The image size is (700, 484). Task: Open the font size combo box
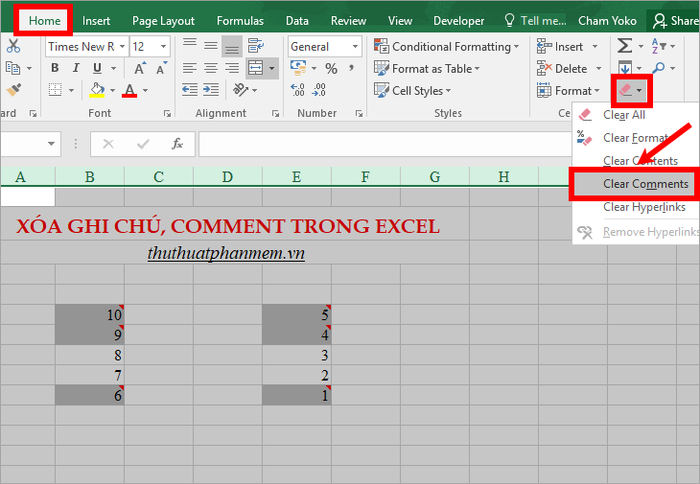point(150,46)
